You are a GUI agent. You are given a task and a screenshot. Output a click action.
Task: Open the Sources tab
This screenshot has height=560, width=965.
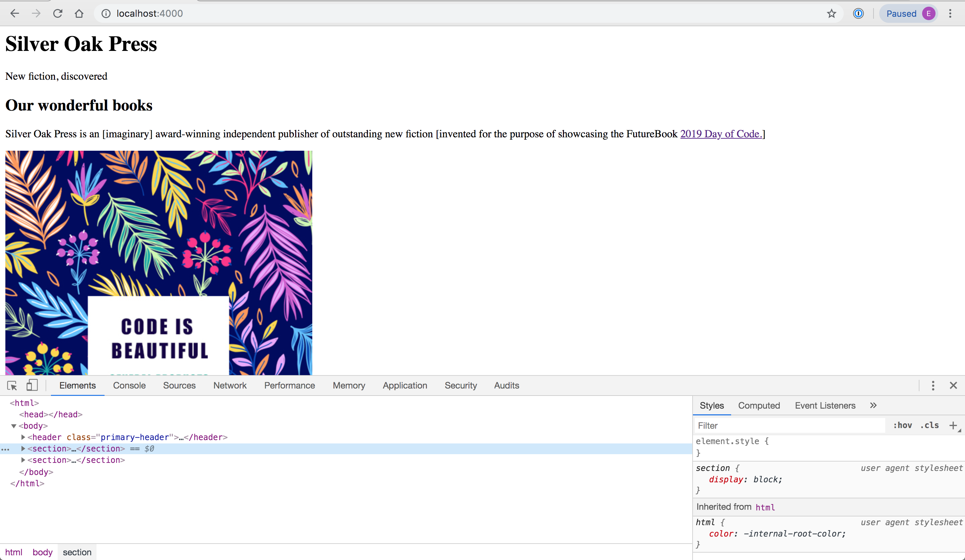(x=179, y=386)
